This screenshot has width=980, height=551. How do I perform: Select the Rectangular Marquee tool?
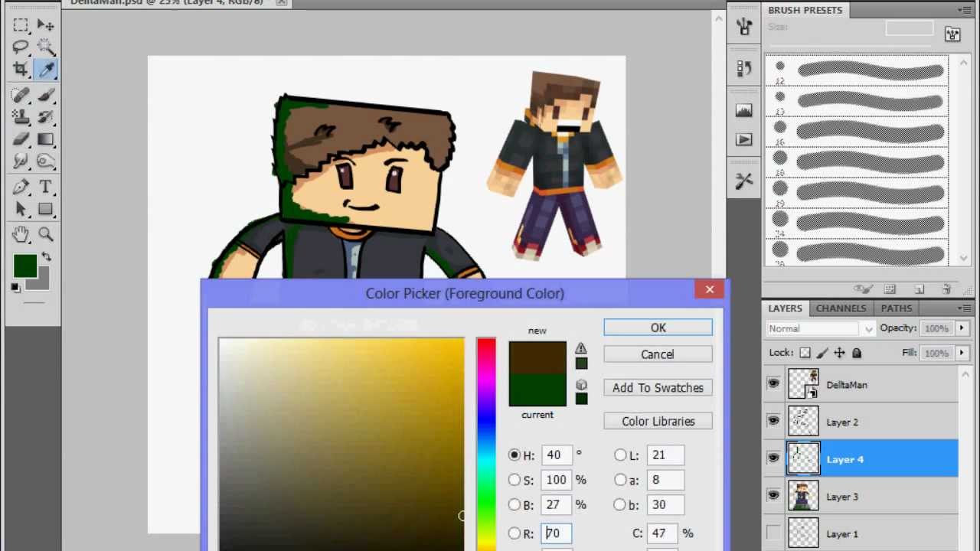pos(21,25)
